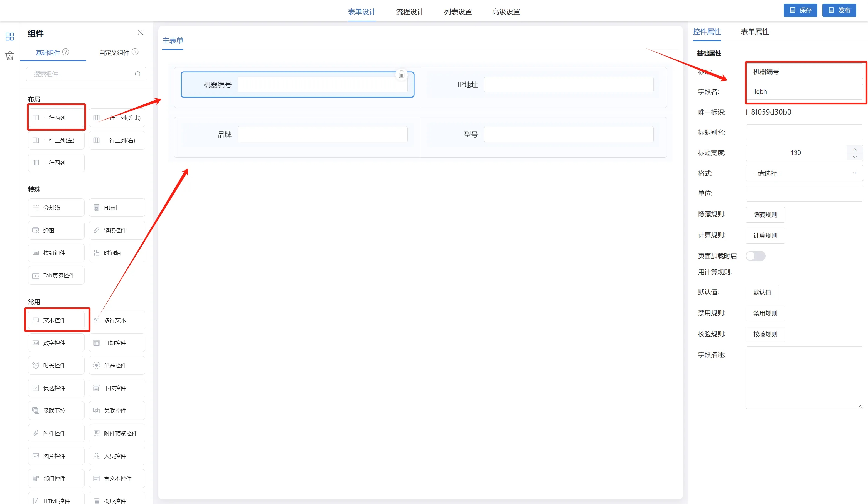868x504 pixels.
Task: Click the grid components icon in left sidebar
Action: 10,36
